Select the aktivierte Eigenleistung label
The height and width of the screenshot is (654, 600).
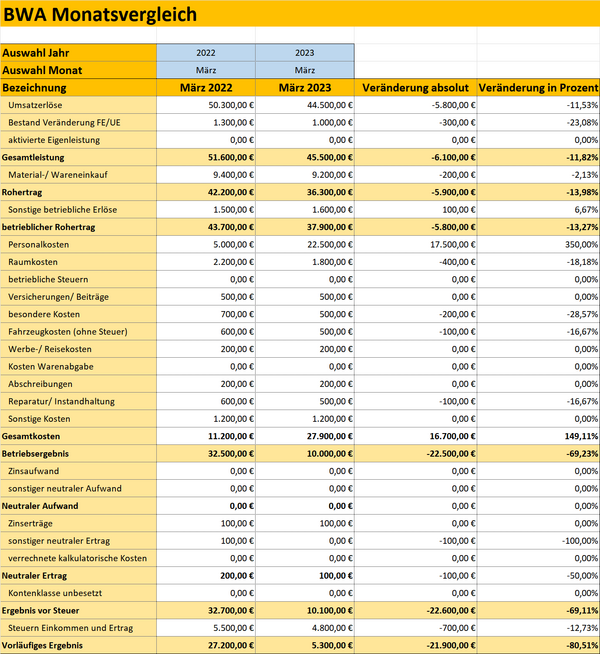coord(54,140)
